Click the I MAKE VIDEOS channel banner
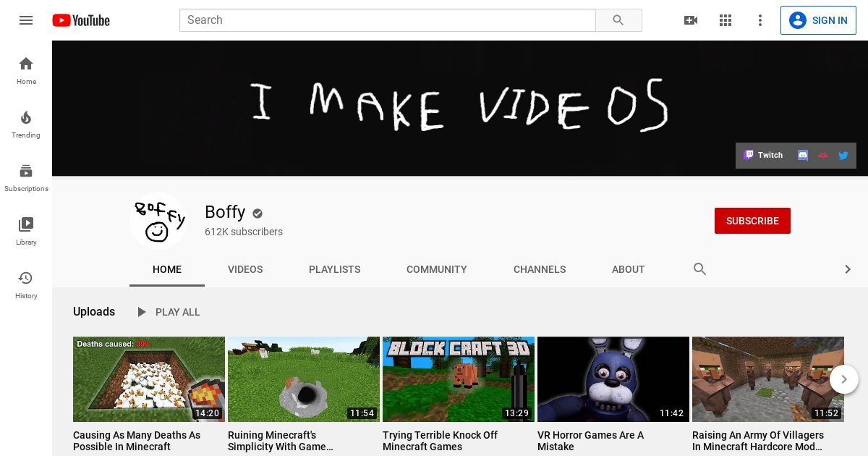Screen dimensions: 868x456 tap(460, 108)
